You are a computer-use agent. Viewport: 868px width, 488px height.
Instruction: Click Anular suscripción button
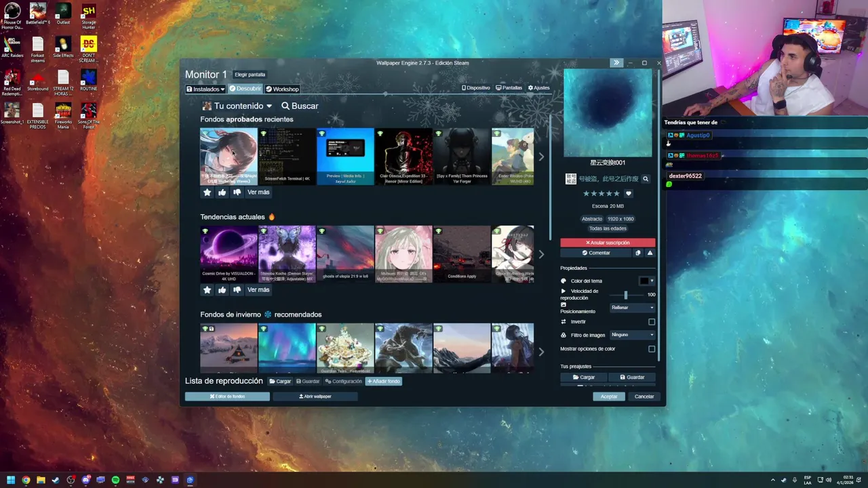click(x=608, y=243)
